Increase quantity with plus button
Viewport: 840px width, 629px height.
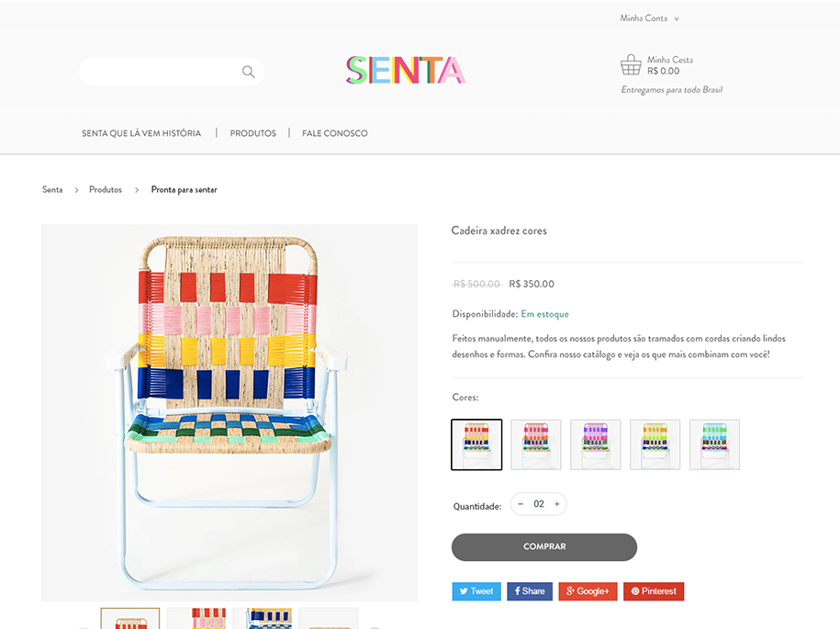pos(556,504)
